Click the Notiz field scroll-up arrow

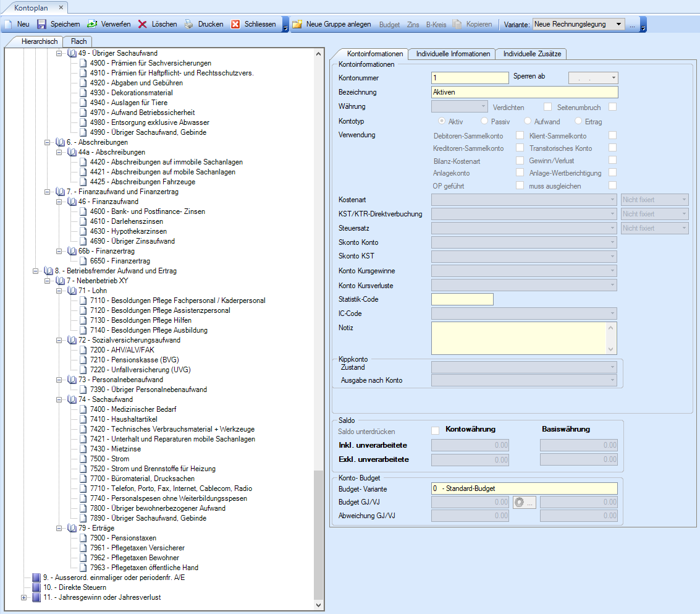coord(610,328)
